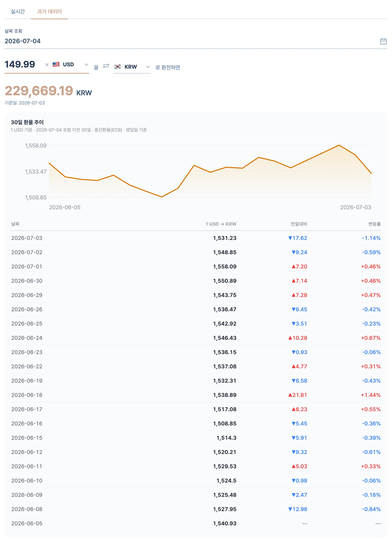Click the 전일대비 column header

pyautogui.click(x=299, y=224)
